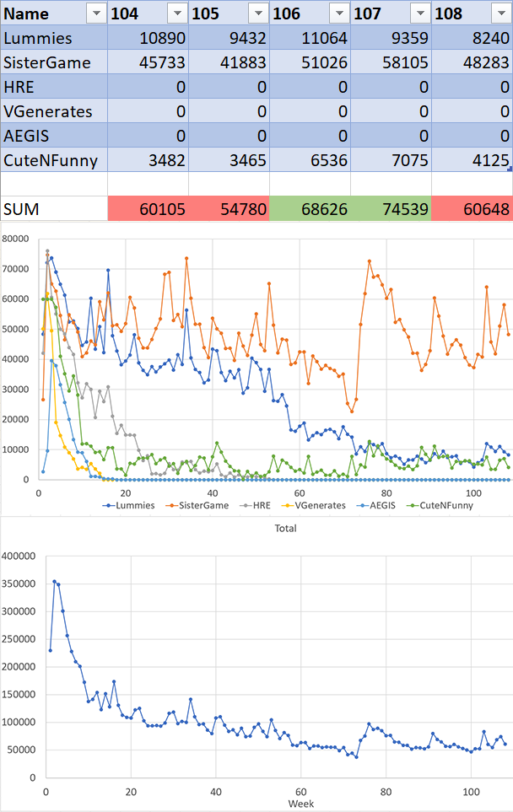Select the cell containing 4125
Viewport: 513px width, 812px height.
[472, 159]
